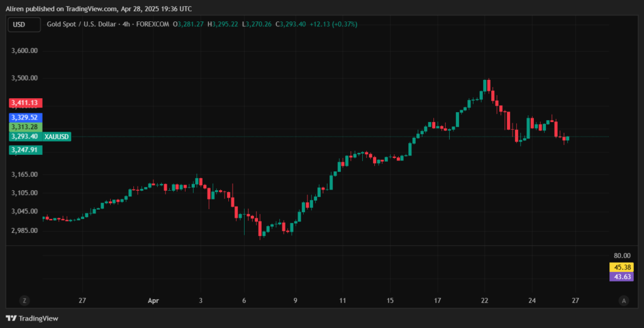
Task: Click the yellow 45.38 indicator value
Action: pos(621,268)
